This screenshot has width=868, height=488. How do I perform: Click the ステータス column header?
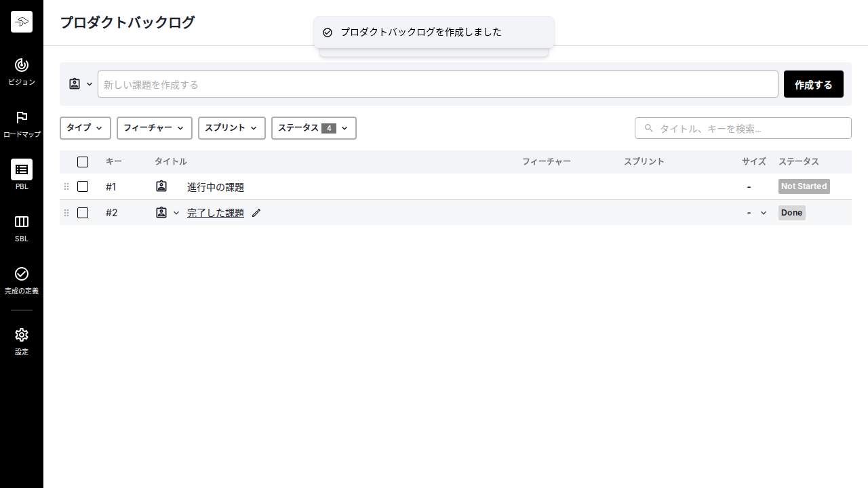point(799,162)
